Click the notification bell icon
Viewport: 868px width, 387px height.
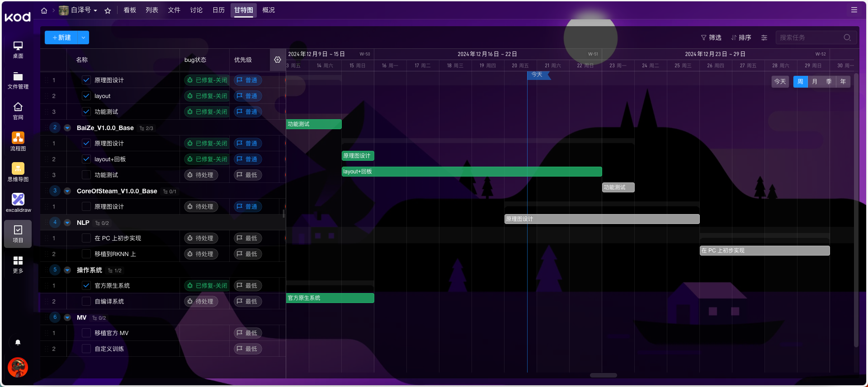coord(18,342)
